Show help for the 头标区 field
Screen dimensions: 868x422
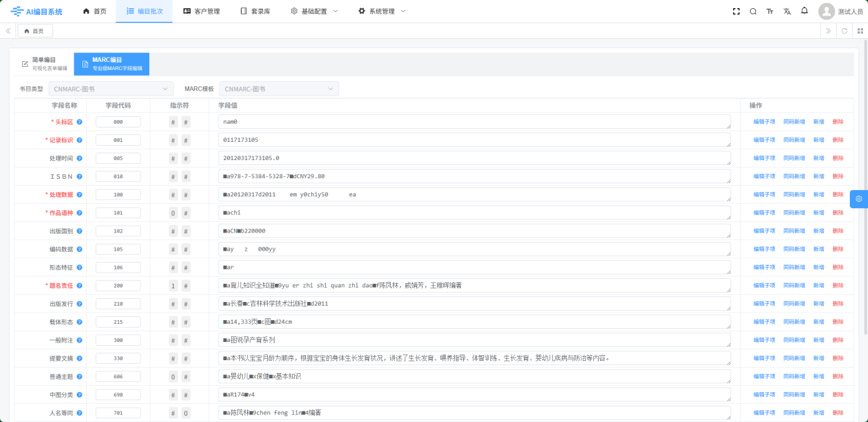pyautogui.click(x=79, y=122)
